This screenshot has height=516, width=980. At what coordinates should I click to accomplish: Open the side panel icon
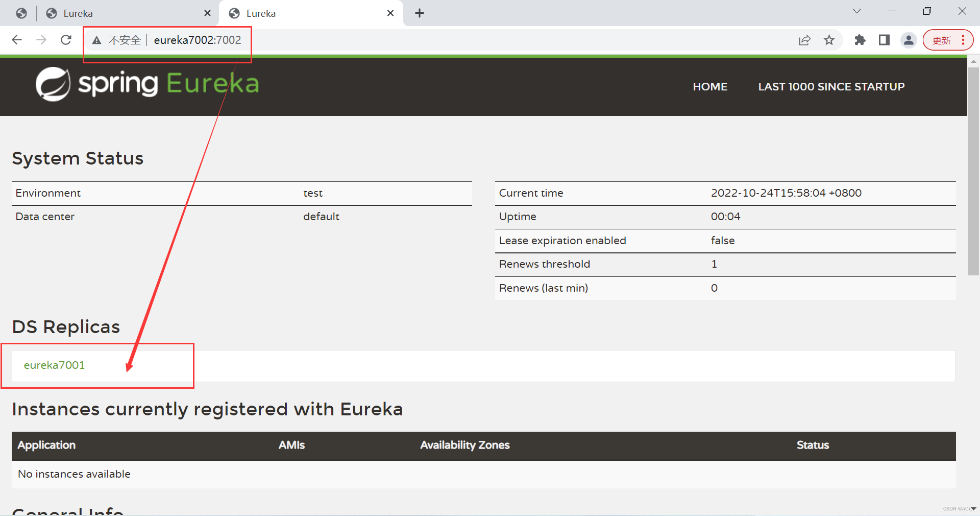point(885,40)
